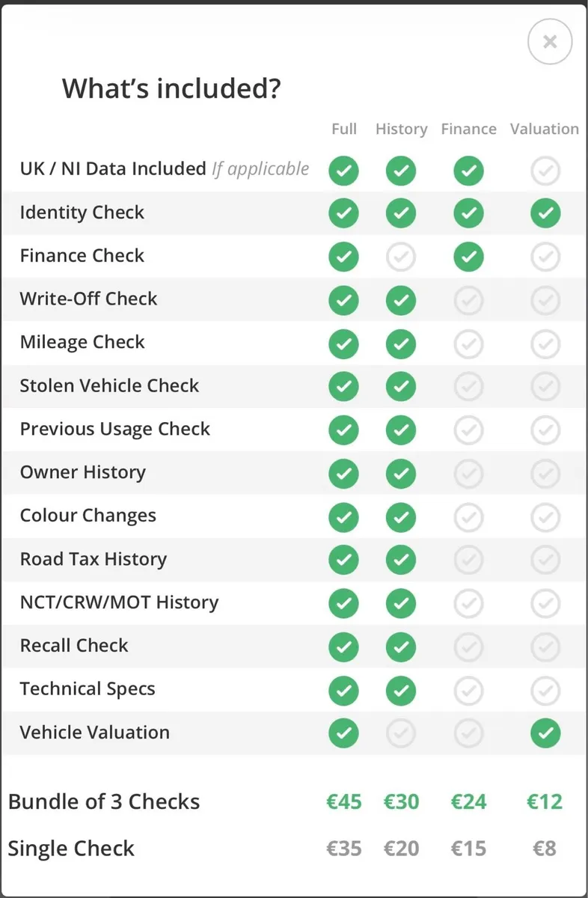The height and width of the screenshot is (898, 588).
Task: Click the Technical Specs empty circle under Valuation
Action: pyautogui.click(x=545, y=691)
